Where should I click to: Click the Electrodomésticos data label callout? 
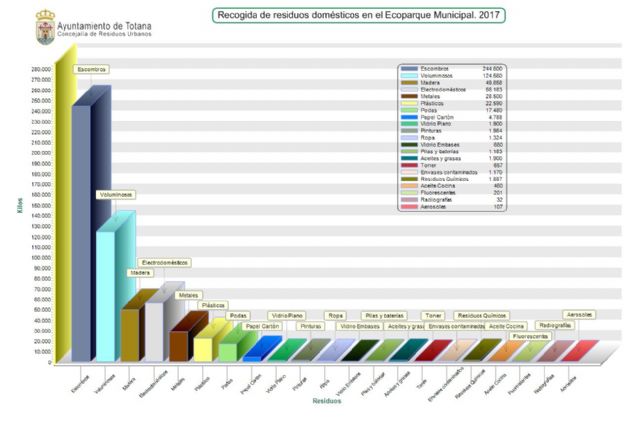point(165,262)
